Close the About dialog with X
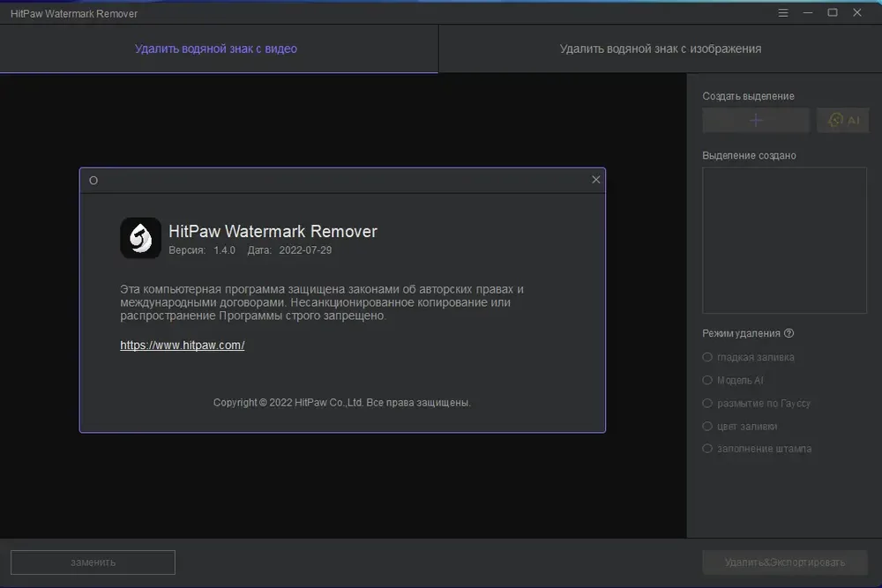 595,180
